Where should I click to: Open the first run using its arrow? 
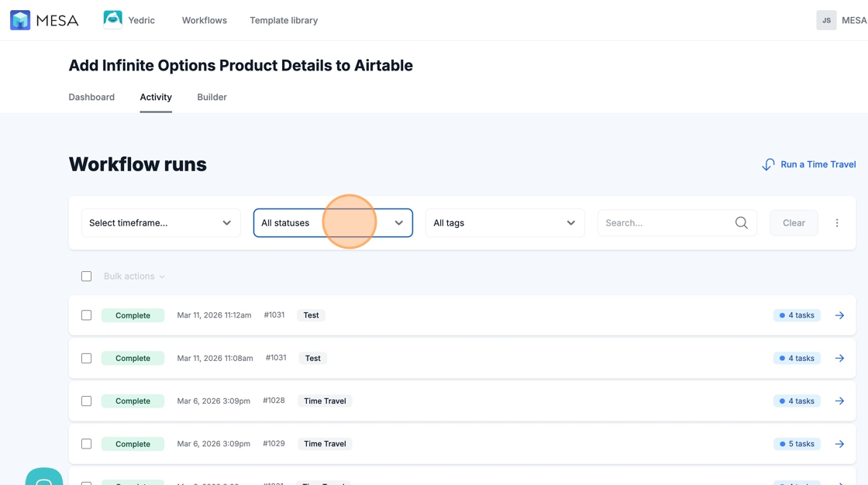coord(839,315)
